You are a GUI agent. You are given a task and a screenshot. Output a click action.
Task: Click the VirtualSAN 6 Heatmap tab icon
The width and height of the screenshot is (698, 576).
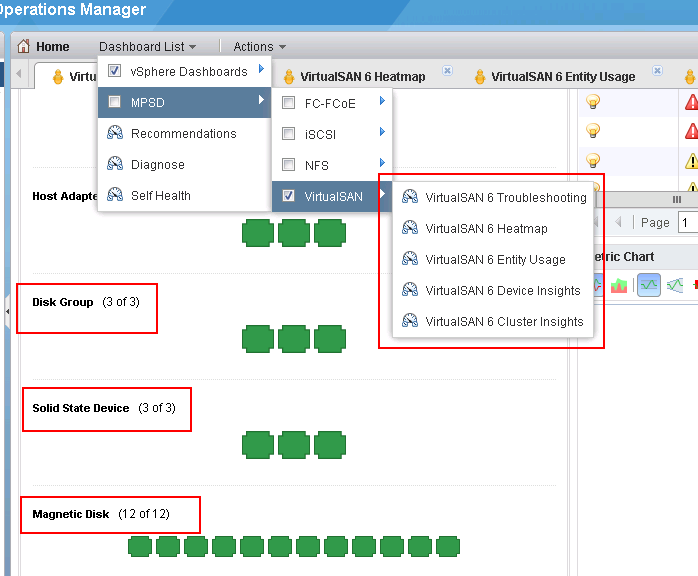tap(289, 77)
